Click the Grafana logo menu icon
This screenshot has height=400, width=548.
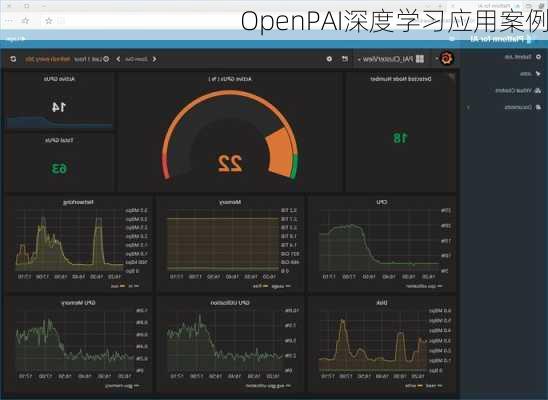coord(446,58)
